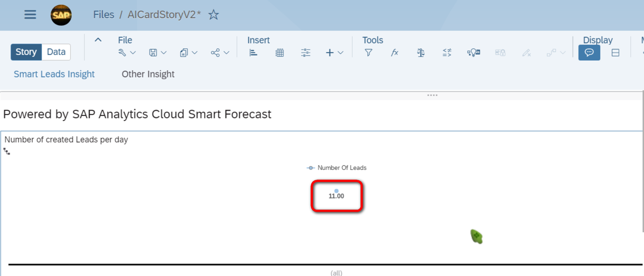This screenshot has width=644, height=276.
Task: Open the formula fx tool
Action: pyautogui.click(x=395, y=52)
